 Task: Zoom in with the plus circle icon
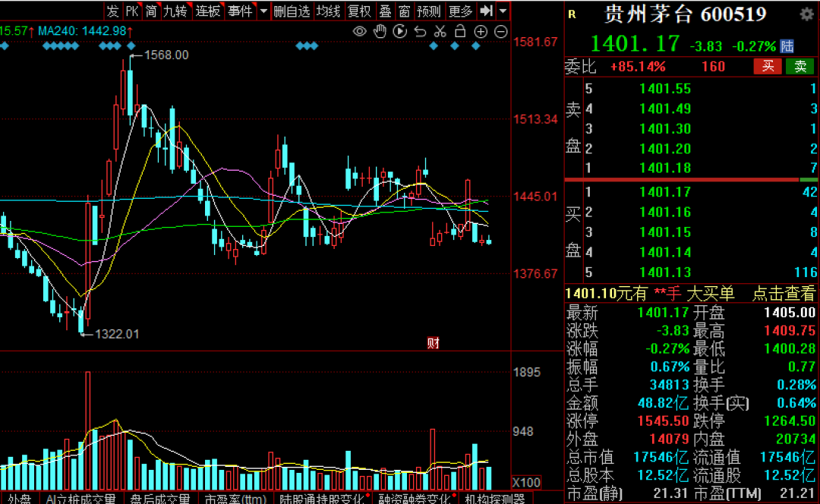tap(481, 31)
